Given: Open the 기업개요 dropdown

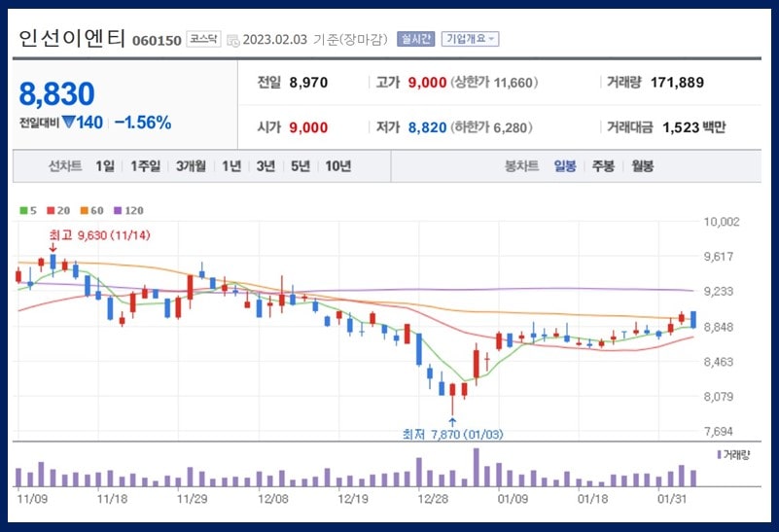Looking at the screenshot, I should pyautogui.click(x=470, y=39).
